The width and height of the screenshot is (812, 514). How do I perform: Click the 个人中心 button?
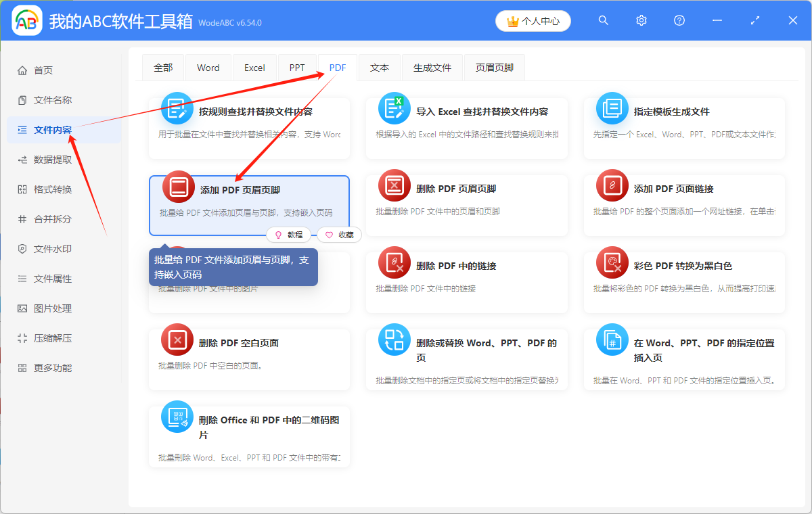[x=533, y=20]
